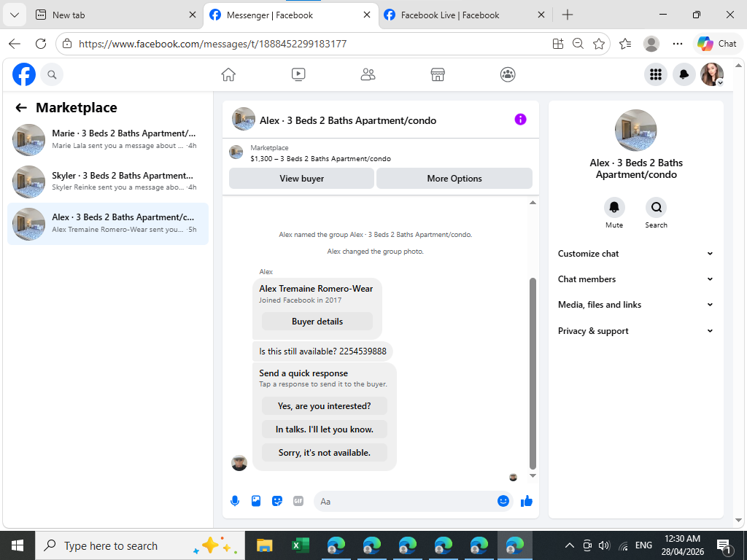The width and height of the screenshot is (747, 560).
Task: Open browser zoom-out magnifier icon
Action: tap(578, 44)
